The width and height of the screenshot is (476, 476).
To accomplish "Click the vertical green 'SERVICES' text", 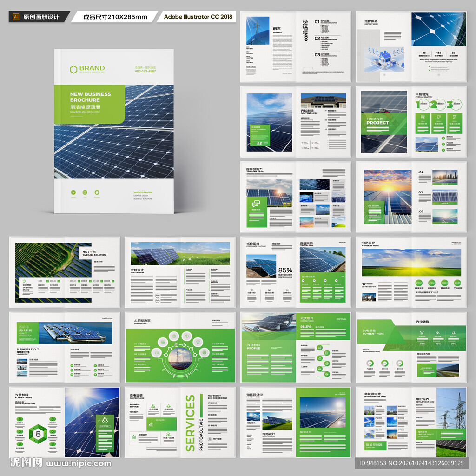I will click(x=190, y=423).
